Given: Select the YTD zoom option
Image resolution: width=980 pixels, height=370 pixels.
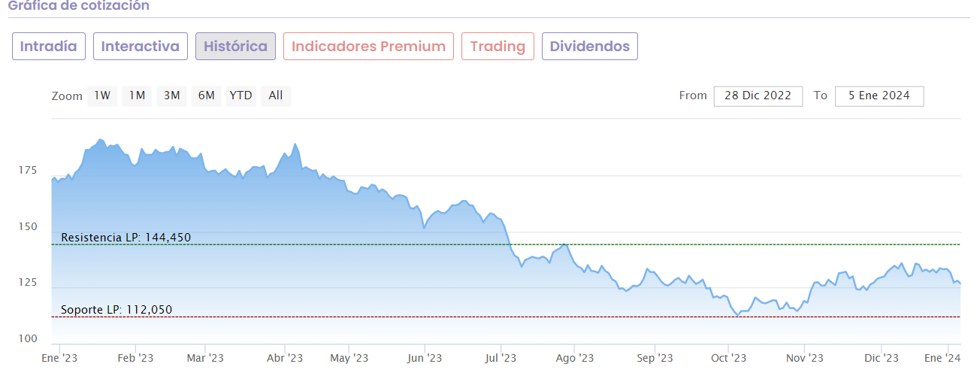Looking at the screenshot, I should tap(240, 96).
